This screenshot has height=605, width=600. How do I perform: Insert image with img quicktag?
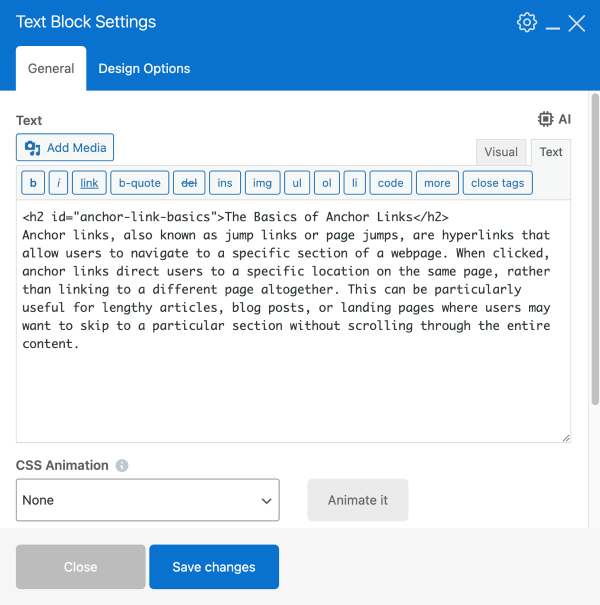coord(262,183)
